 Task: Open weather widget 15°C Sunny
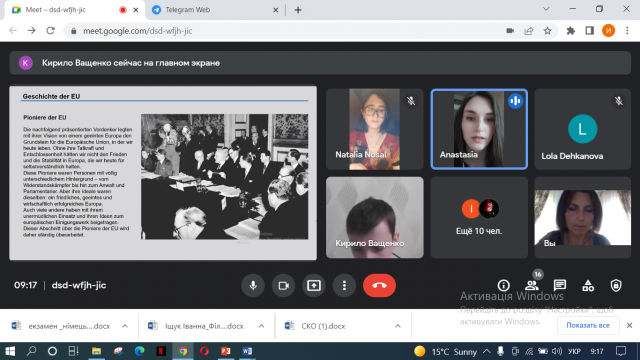click(445, 351)
